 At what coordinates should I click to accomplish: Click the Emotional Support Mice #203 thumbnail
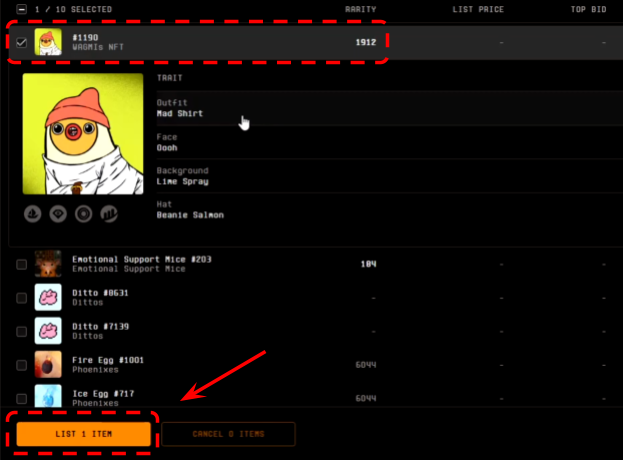tap(48, 264)
